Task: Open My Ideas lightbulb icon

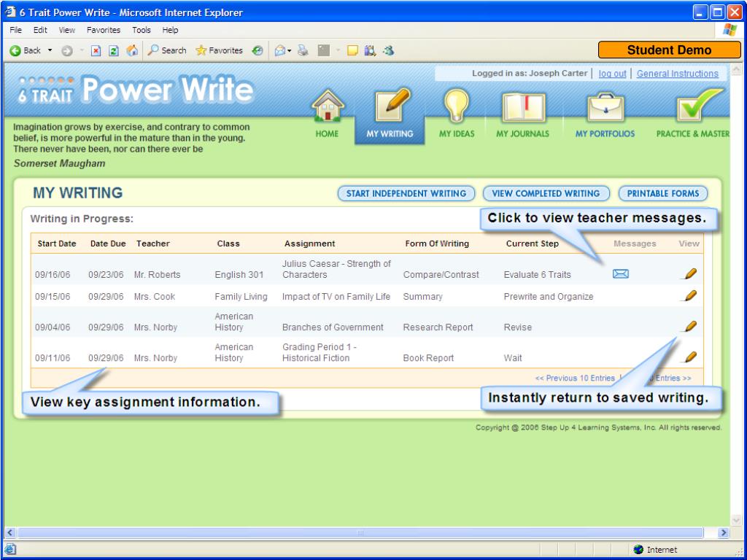Action: tap(457, 105)
